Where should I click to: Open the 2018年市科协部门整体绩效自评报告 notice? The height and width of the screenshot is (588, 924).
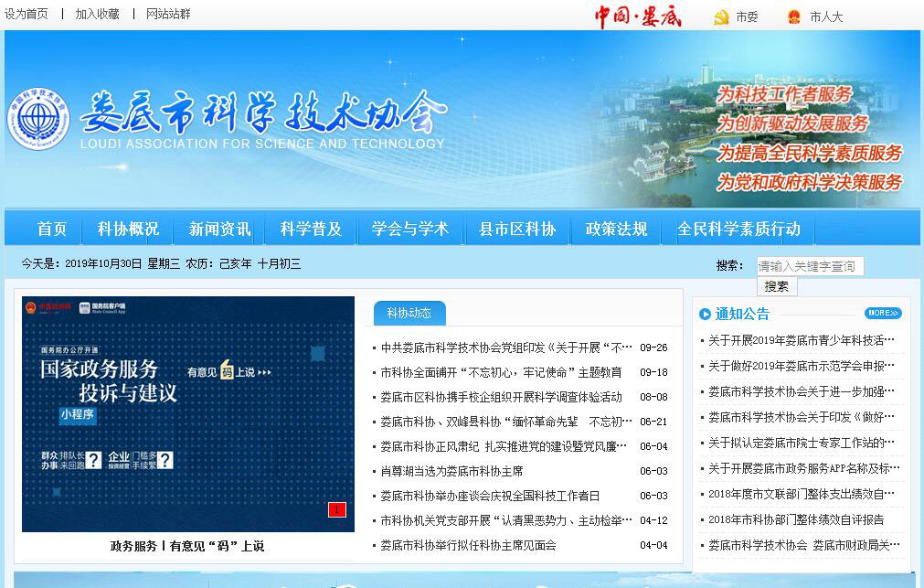point(795,519)
